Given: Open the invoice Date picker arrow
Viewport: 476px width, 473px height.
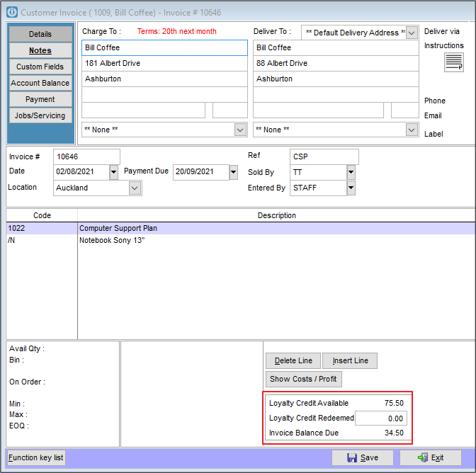Looking at the screenshot, I should [113, 172].
